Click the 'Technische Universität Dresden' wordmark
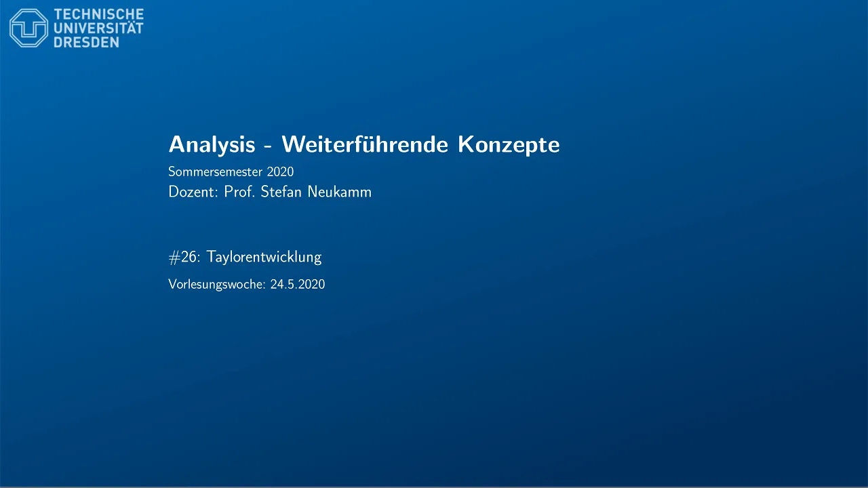The image size is (868, 488). (x=99, y=28)
